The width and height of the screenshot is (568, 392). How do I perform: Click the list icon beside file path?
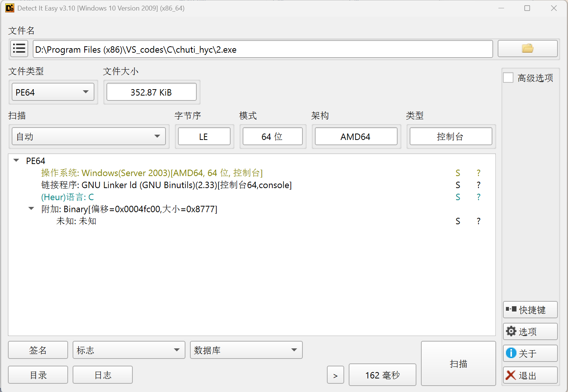coord(19,49)
